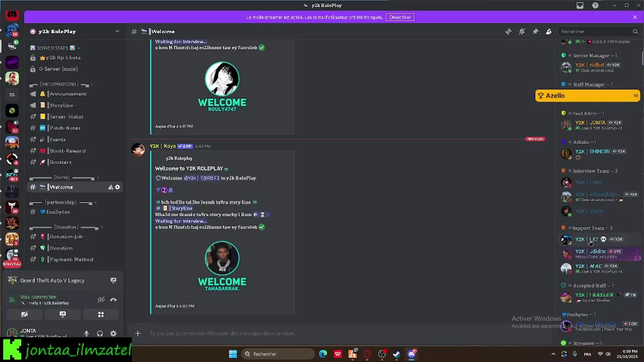The height and width of the screenshot is (362, 644).
Task: Open the foxibytes channel
Action: click(75, 212)
